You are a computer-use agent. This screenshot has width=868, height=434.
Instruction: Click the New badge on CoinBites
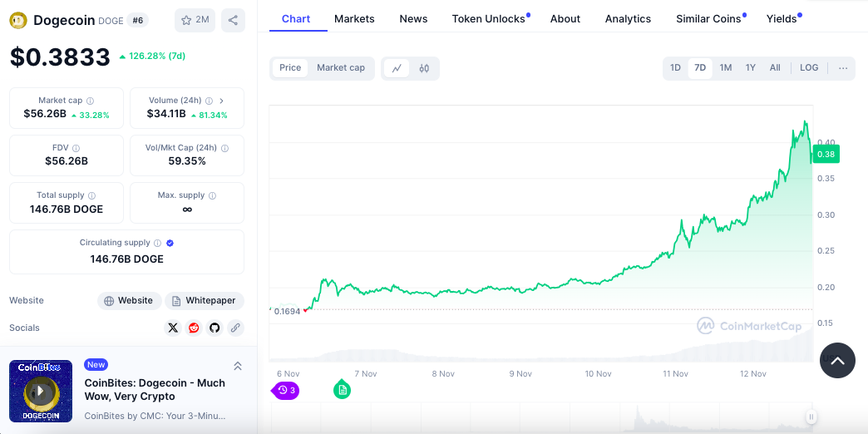(x=96, y=365)
